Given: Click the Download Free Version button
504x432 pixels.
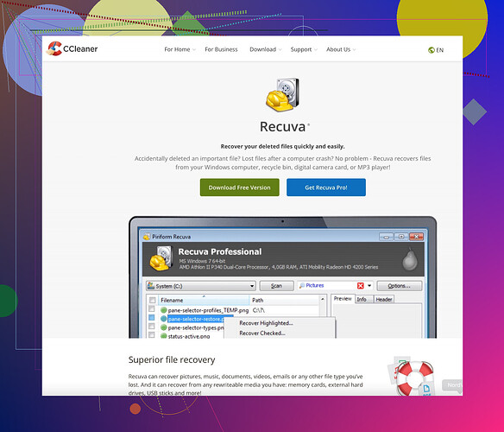Looking at the screenshot, I should 239,187.
